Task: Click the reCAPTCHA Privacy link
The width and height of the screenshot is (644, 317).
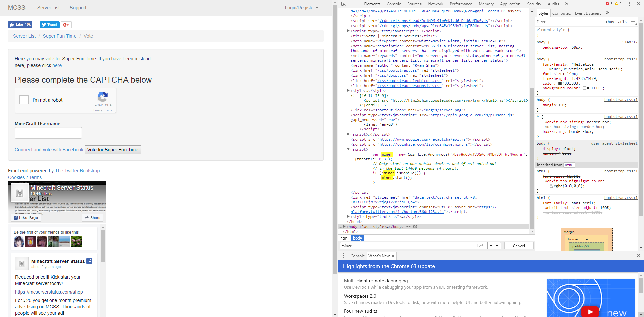Action: pyautogui.click(x=98, y=110)
